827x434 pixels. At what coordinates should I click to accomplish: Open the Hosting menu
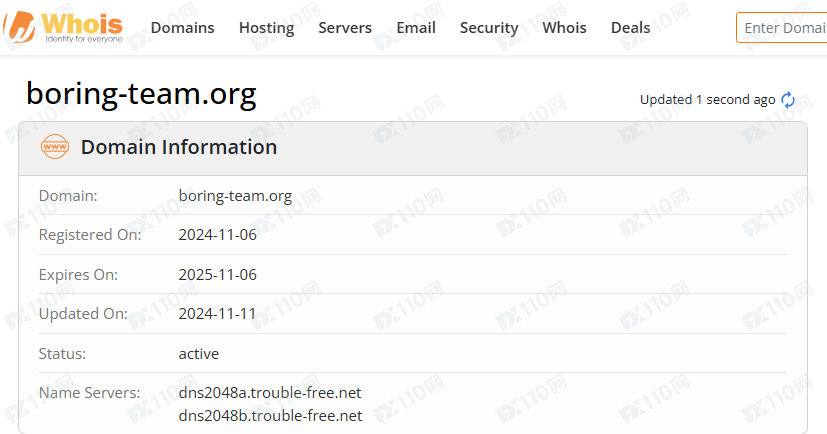(266, 28)
